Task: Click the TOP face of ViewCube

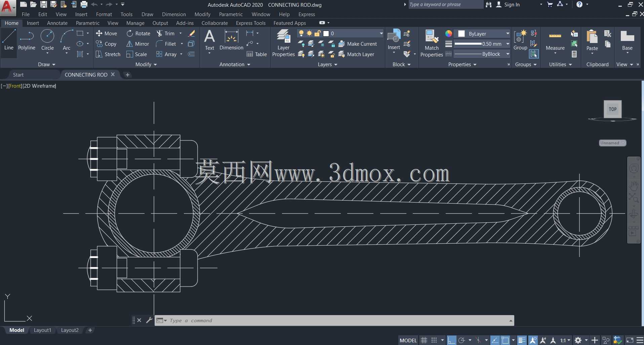Action: click(x=612, y=109)
